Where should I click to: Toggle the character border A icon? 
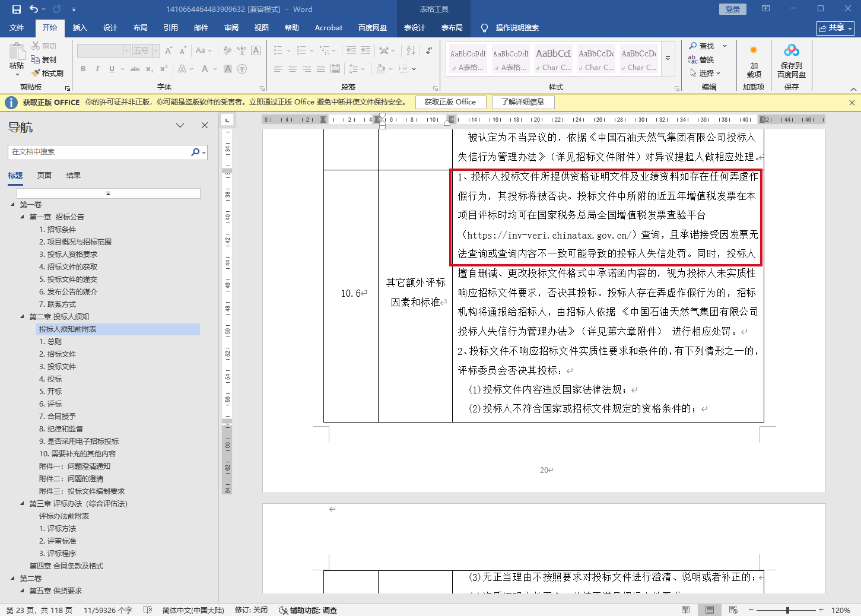(256, 50)
